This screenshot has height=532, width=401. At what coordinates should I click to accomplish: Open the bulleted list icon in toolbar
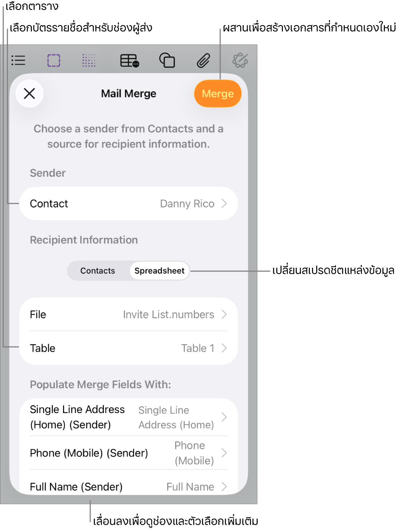(18, 60)
